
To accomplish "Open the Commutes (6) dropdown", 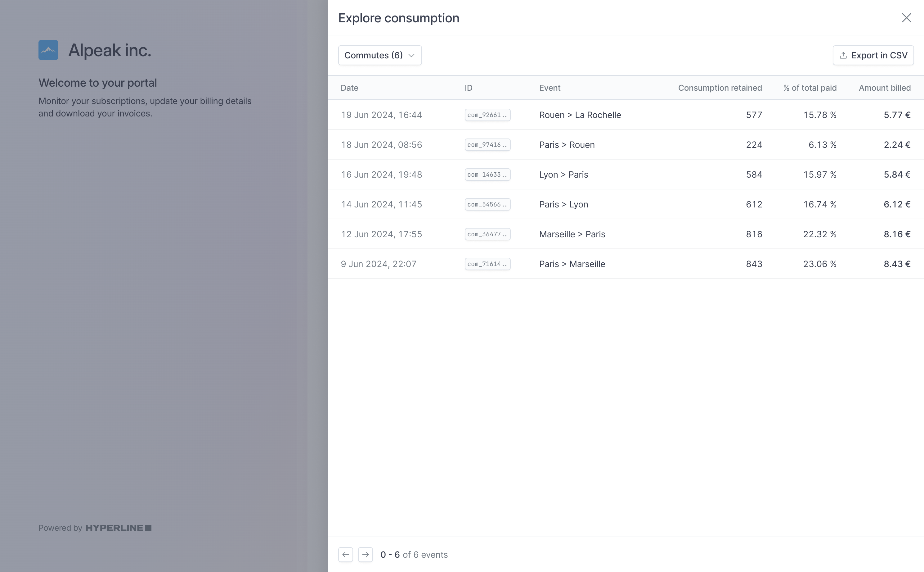I will tap(379, 55).
